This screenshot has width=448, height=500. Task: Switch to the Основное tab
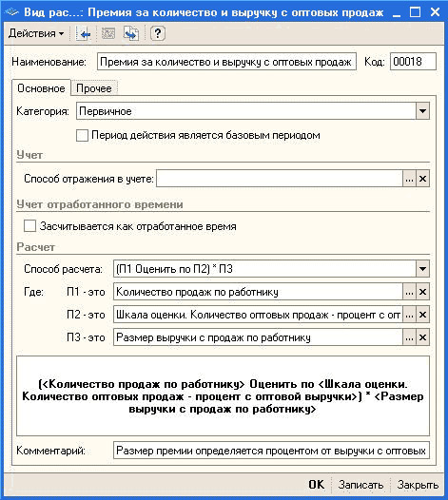[x=41, y=88]
